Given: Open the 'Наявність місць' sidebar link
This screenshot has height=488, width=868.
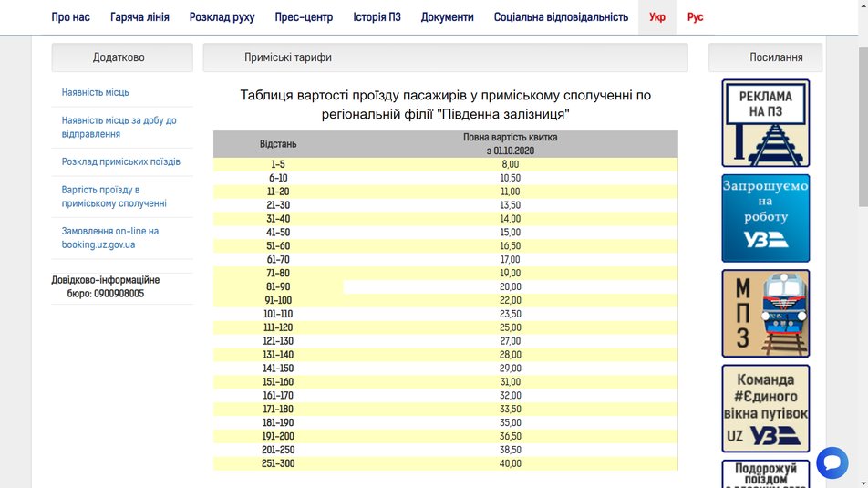Looking at the screenshot, I should coord(96,93).
